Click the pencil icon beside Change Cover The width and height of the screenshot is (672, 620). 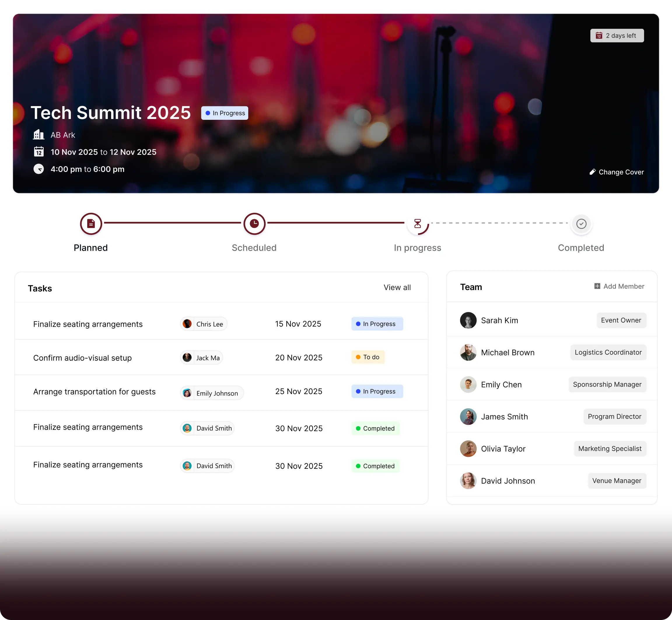coord(592,172)
